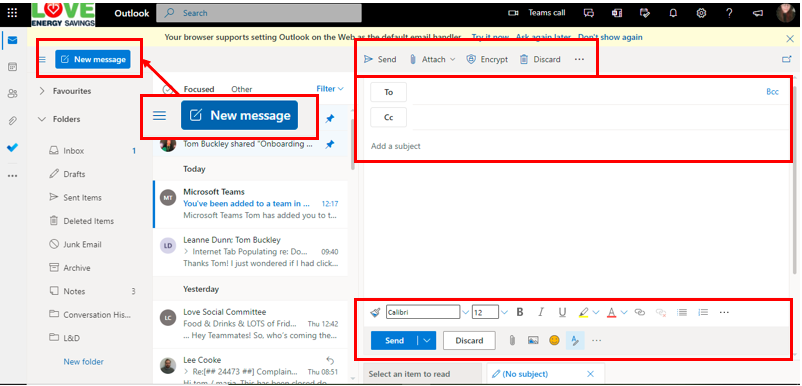Screen dimensions: 802x386
Task: Click the 'Try it now' link
Action: pos(490,37)
